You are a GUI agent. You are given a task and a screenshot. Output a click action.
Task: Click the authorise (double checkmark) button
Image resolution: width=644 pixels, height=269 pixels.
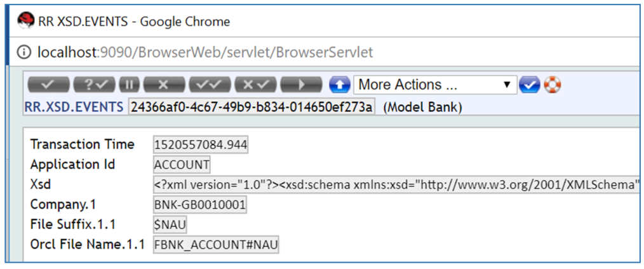pyautogui.click(x=211, y=85)
